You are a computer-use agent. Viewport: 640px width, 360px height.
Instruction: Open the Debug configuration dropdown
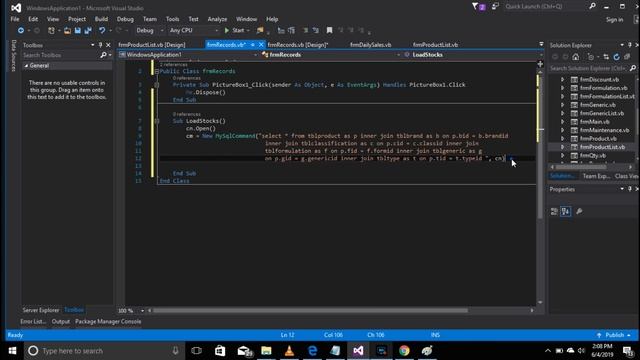(x=149, y=31)
